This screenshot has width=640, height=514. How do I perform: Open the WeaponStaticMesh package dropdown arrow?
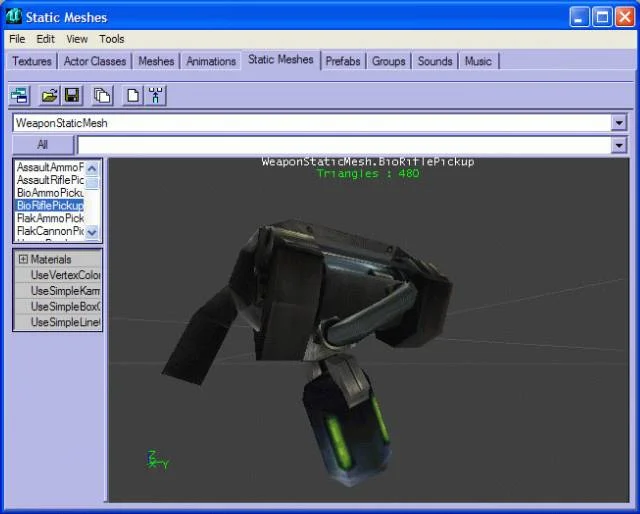[619, 123]
